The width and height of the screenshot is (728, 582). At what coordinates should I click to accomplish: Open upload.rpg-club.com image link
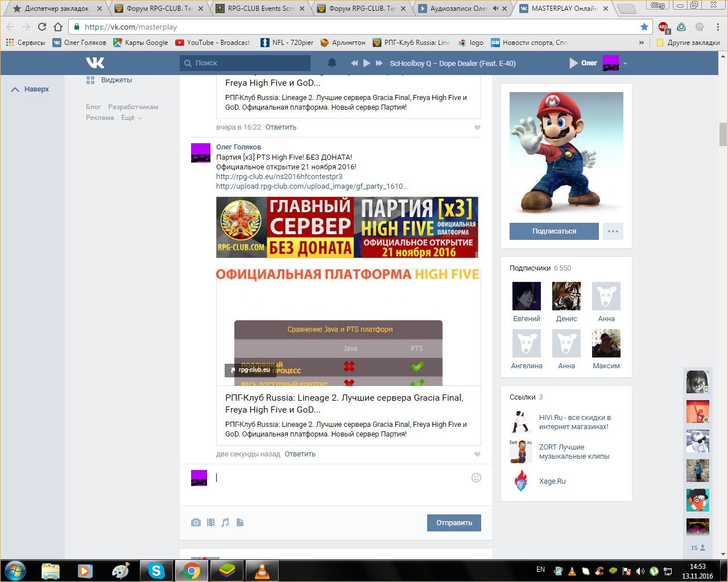pyautogui.click(x=311, y=186)
